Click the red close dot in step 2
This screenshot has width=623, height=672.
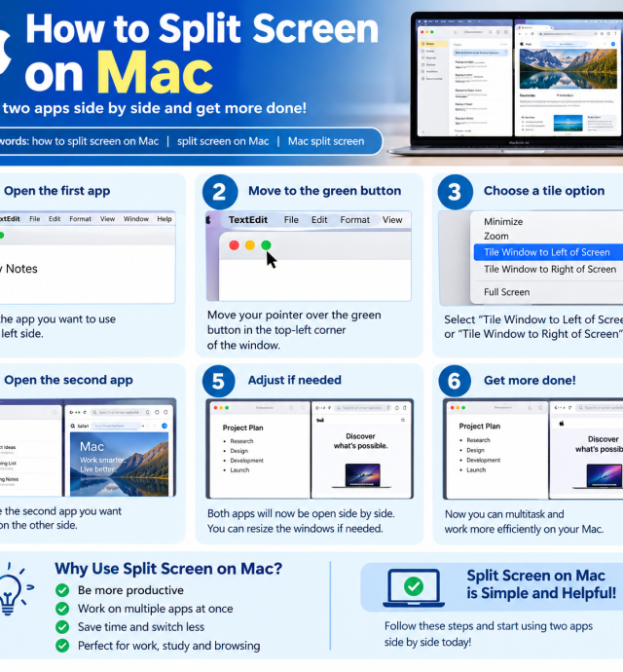tap(234, 245)
